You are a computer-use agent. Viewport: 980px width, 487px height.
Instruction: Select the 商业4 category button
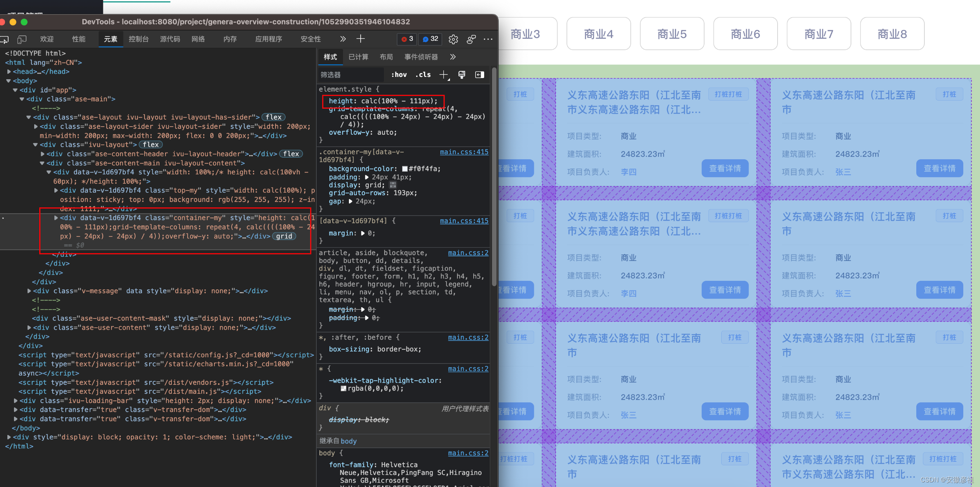tap(598, 34)
